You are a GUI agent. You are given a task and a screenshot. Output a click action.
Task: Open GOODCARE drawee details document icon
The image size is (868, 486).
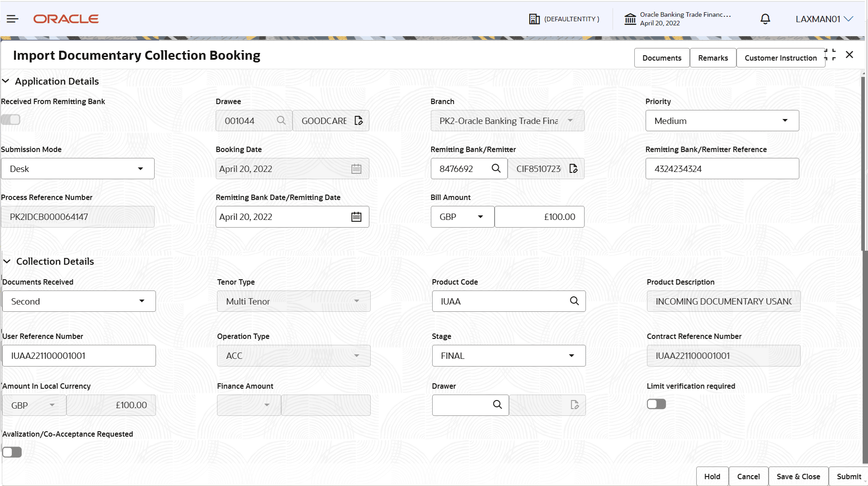[359, 120]
